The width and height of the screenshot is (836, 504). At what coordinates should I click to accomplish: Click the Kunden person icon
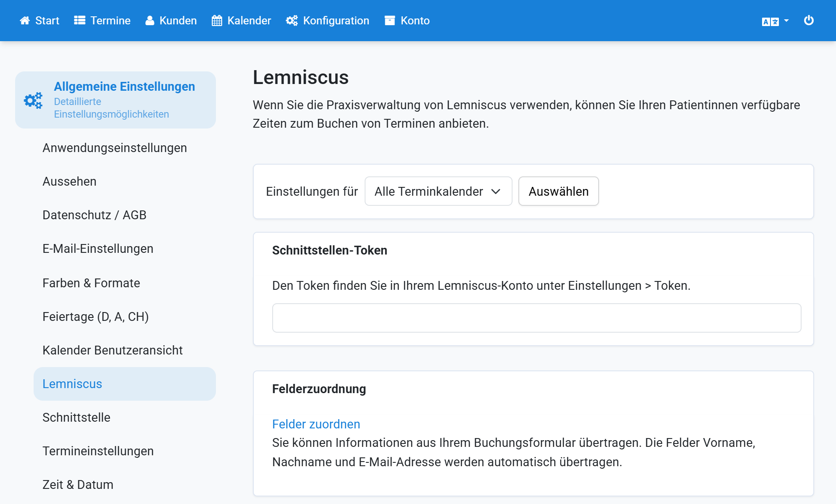150,21
